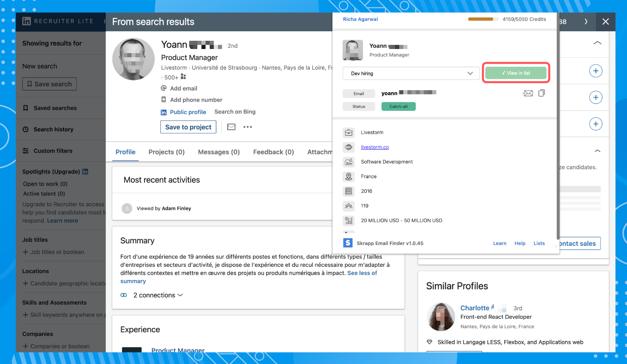Image resolution: width=627 pixels, height=364 pixels.
Task: Click the Search history clock icon
Action: pyautogui.click(x=26, y=129)
